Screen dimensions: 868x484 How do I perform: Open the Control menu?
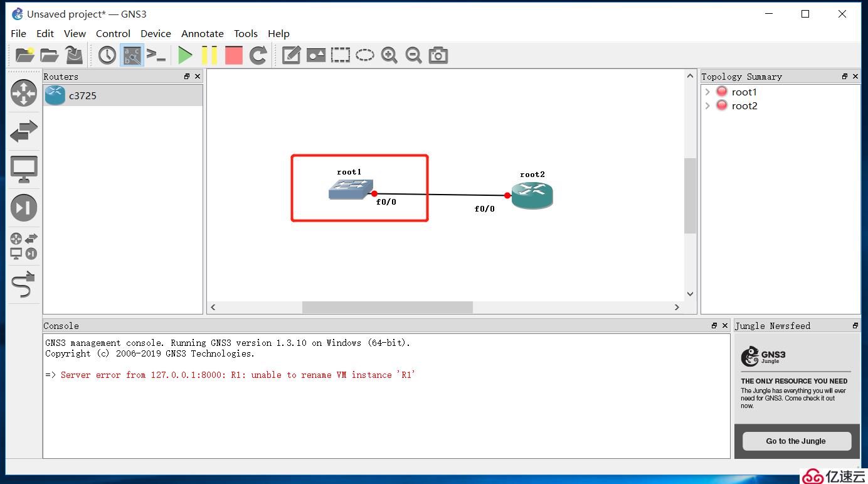pyautogui.click(x=113, y=33)
